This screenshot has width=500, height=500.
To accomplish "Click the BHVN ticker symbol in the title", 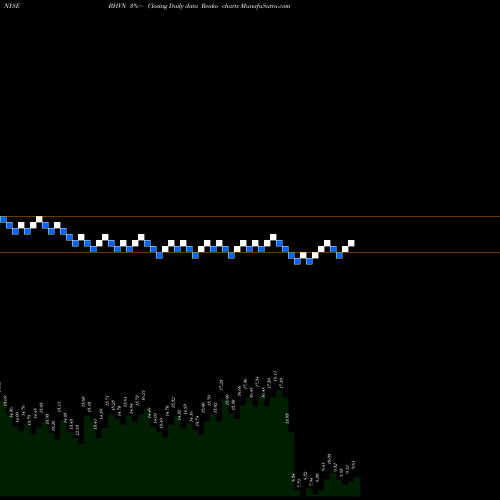I will point(117,6).
